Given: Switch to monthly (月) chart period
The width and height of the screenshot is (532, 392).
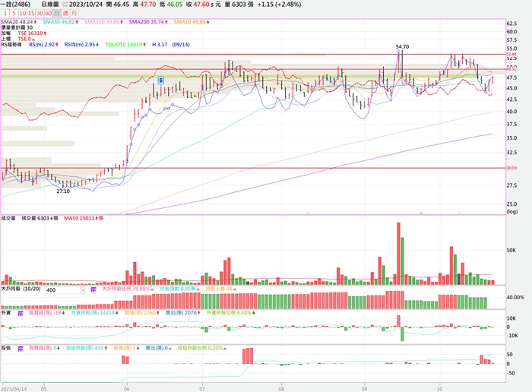Looking at the screenshot, I should click(74, 14).
